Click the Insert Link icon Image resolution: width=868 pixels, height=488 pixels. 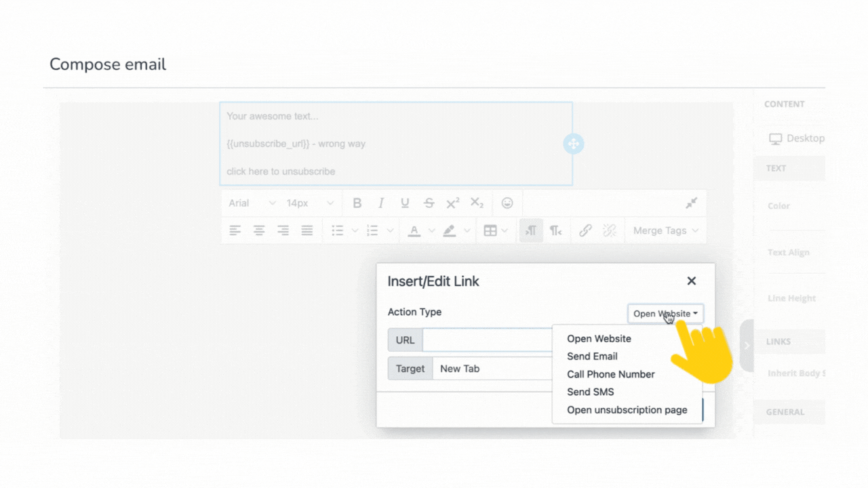(585, 230)
